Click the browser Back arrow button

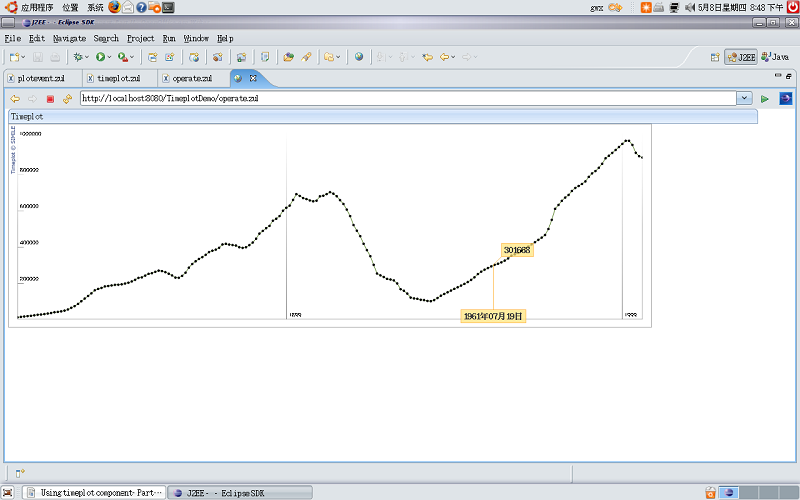click(x=15, y=99)
